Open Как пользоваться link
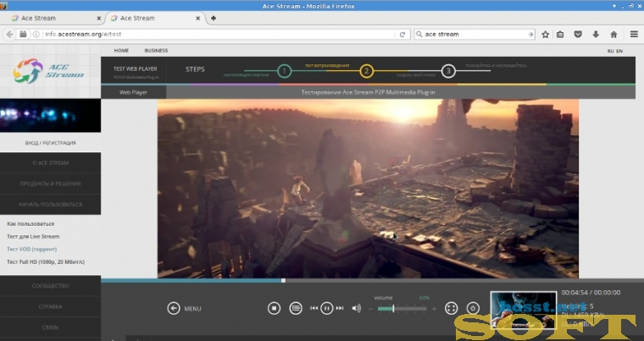644x341 pixels. pyautogui.click(x=31, y=224)
